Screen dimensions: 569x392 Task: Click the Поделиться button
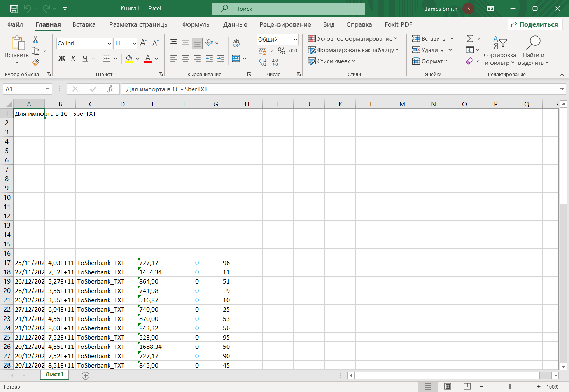coord(535,24)
